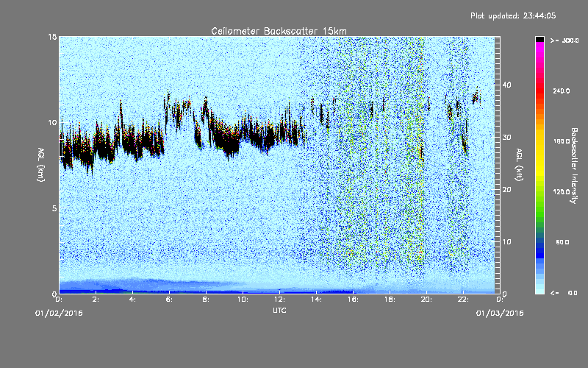Click the "0:" hour tick above 01/03/2016
The width and height of the screenshot is (588, 368).
tap(500, 300)
